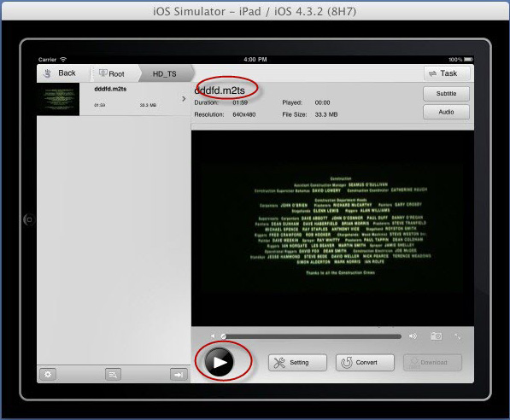Open Audio track options

[446, 112]
